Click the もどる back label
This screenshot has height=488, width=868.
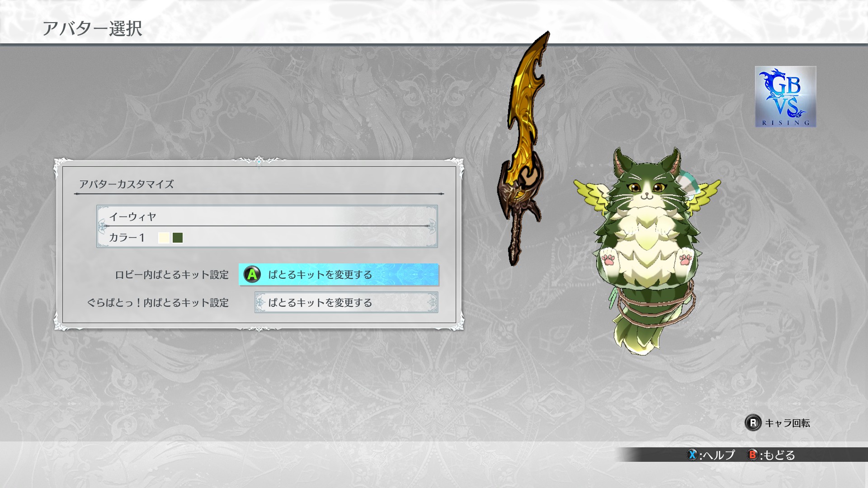(779, 455)
